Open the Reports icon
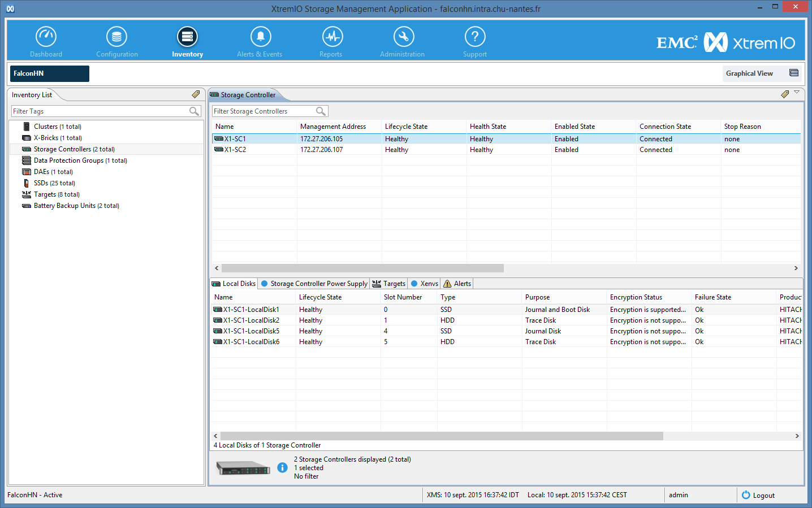 pyautogui.click(x=332, y=37)
